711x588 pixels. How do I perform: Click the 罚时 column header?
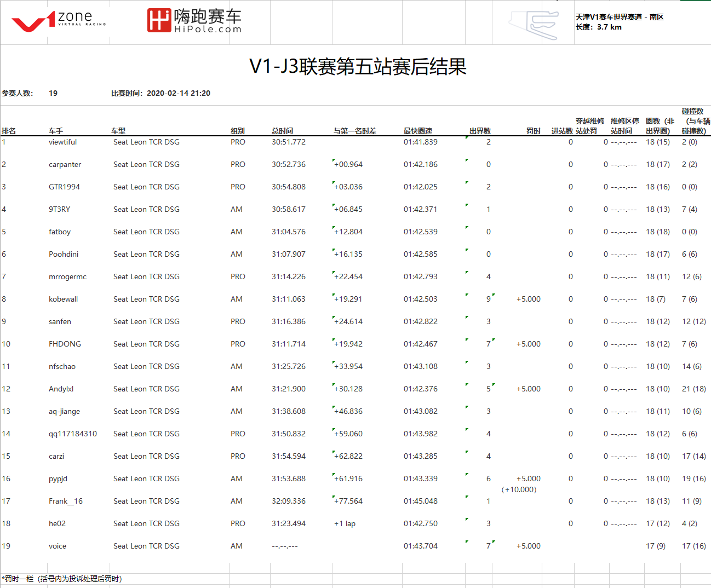click(534, 131)
